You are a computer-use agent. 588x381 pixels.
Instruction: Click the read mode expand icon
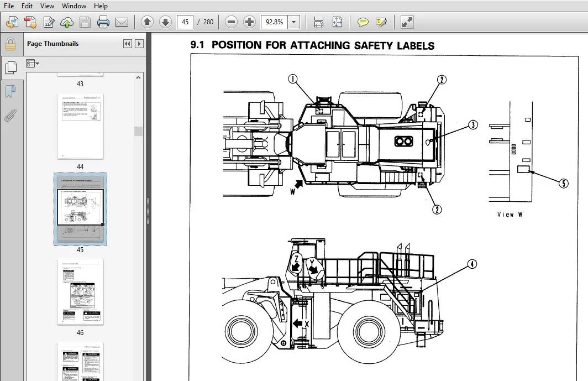point(407,22)
